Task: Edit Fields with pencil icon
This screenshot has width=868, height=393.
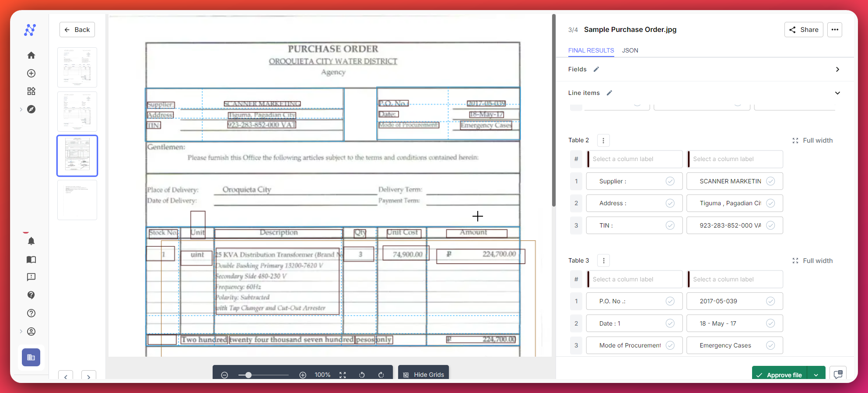Action: [x=596, y=69]
